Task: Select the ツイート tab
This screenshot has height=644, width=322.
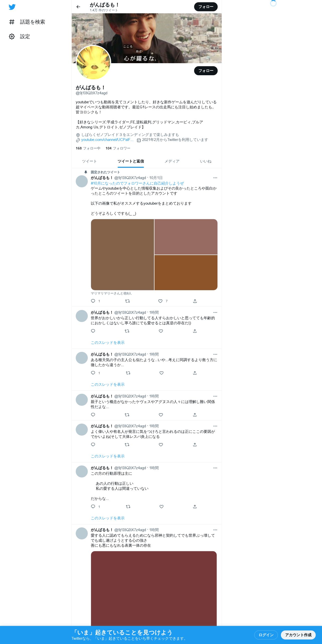Action: click(x=89, y=161)
